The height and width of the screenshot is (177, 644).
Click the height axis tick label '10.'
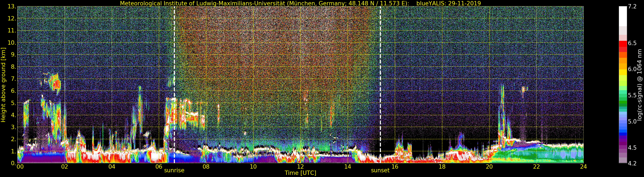[x=12, y=43]
